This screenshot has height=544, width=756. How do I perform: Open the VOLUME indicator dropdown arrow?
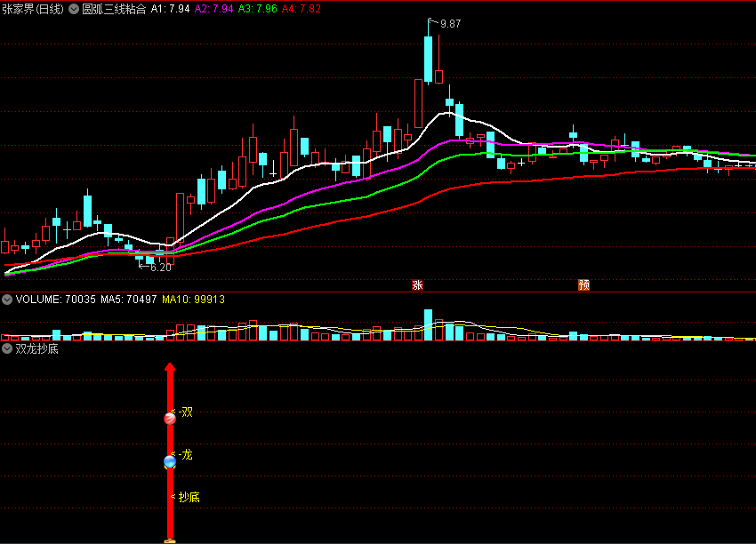[7, 300]
